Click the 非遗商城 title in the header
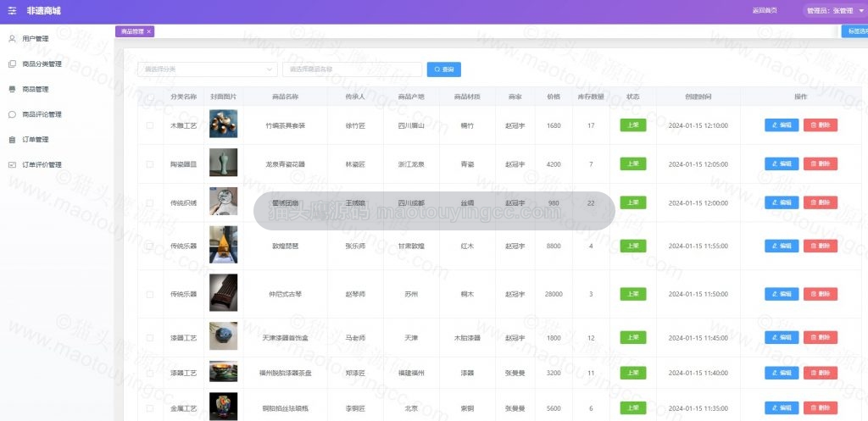Image resolution: width=868 pixels, height=421 pixels. pos(44,11)
